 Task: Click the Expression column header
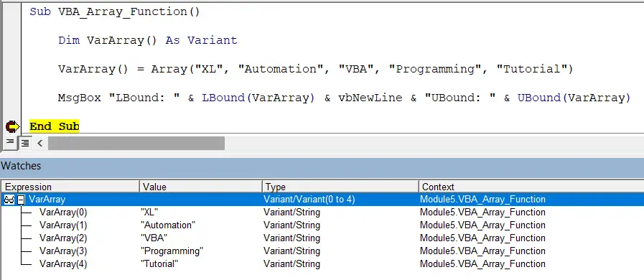70,187
